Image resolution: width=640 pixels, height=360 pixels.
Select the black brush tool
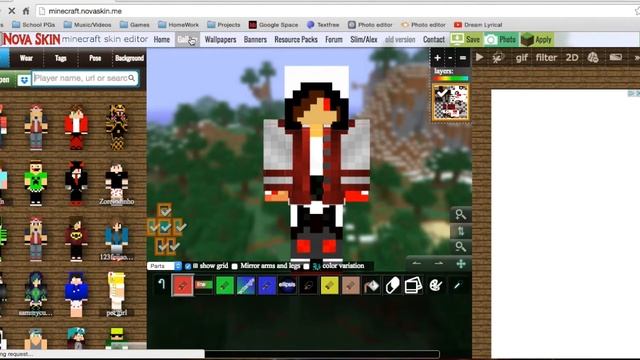click(x=309, y=285)
